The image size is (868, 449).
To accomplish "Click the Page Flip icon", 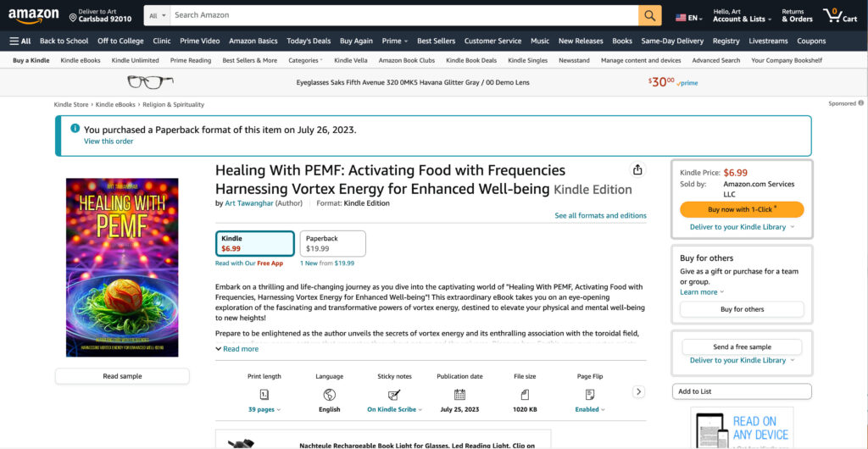I will tap(589, 394).
